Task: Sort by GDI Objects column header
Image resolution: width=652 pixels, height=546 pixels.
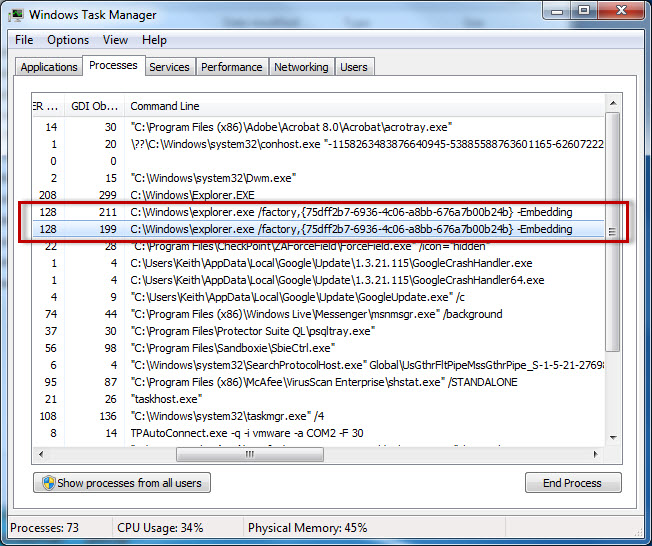Action: coord(94,106)
